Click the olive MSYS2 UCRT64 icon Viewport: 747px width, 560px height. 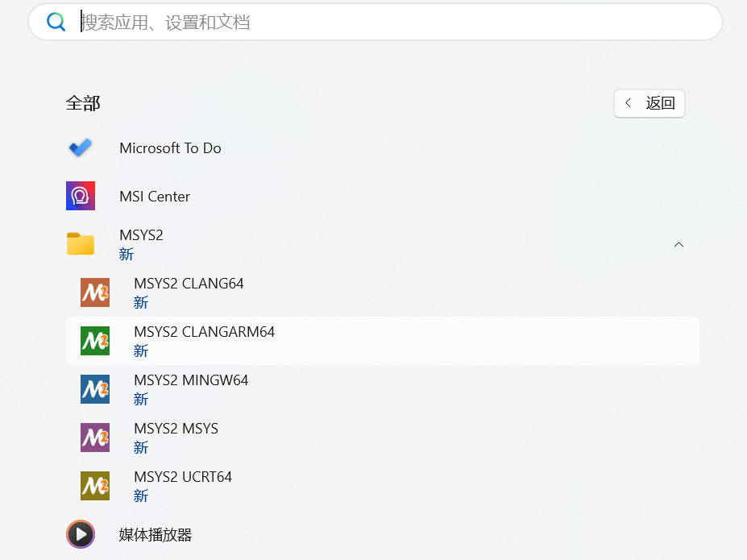[95, 486]
